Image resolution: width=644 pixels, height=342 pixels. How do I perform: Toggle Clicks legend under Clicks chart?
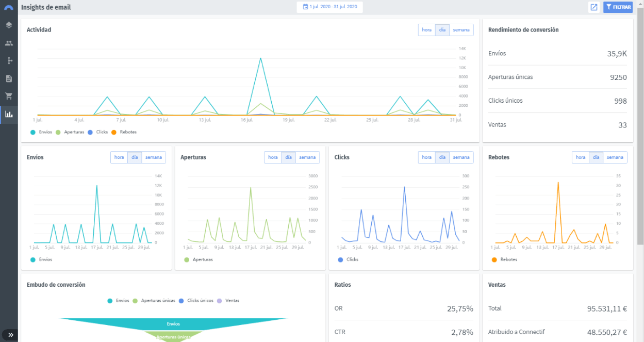(348, 259)
